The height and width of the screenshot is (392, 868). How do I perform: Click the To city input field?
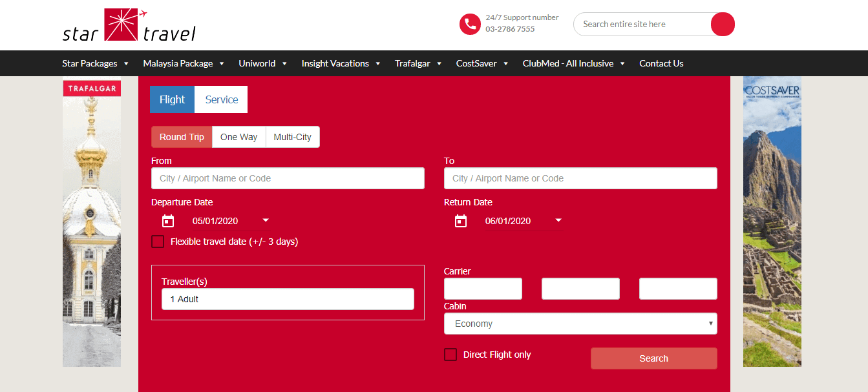pos(580,178)
